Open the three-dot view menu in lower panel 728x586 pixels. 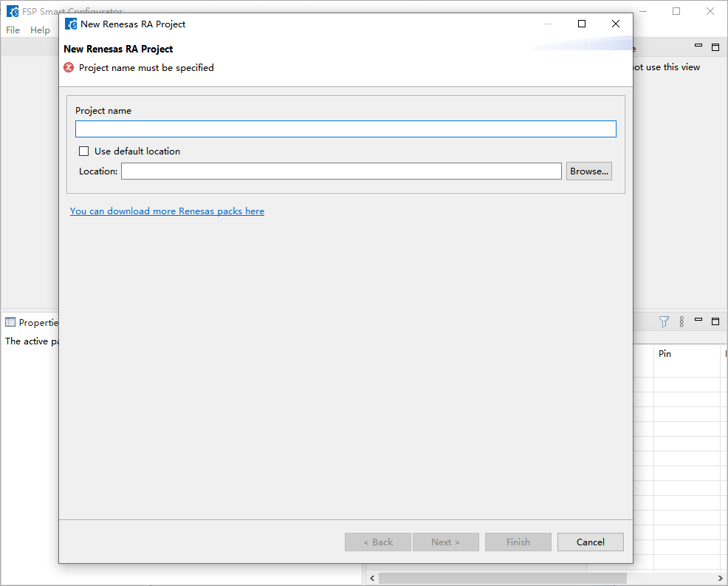pyautogui.click(x=681, y=321)
